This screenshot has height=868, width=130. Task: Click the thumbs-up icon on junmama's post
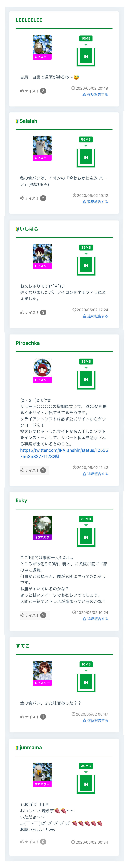22,841
